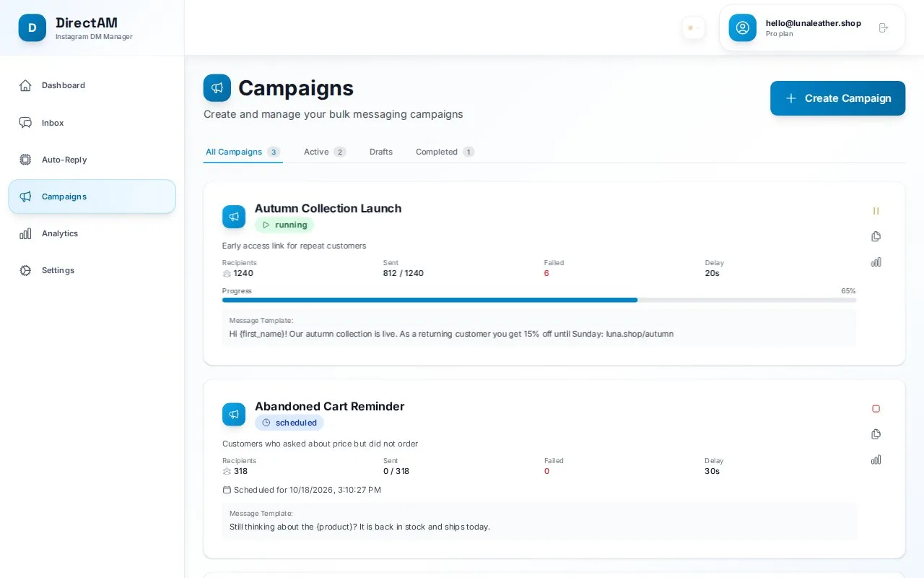Open the Autumn Collection Launch title
Viewport: 924px width, 578px height.
[328, 208]
